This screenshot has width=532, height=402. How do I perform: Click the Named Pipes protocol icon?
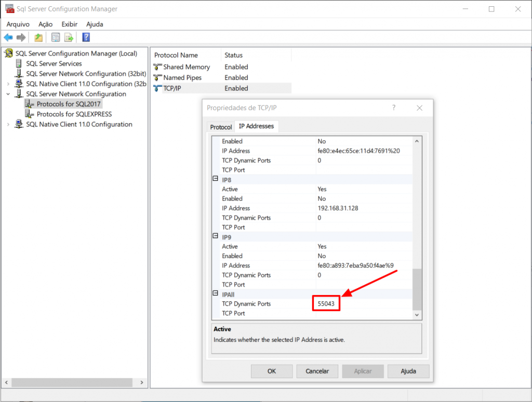point(157,78)
